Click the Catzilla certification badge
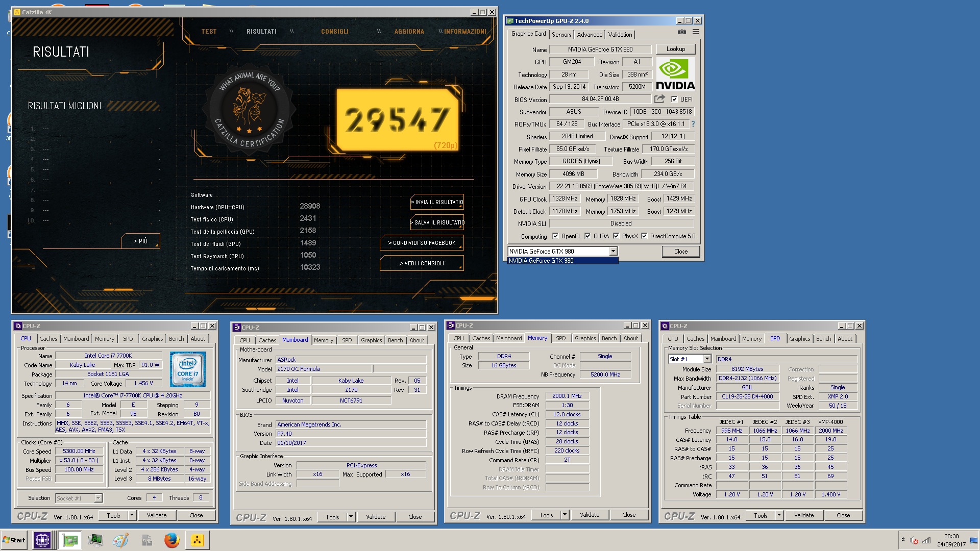 tap(249, 110)
